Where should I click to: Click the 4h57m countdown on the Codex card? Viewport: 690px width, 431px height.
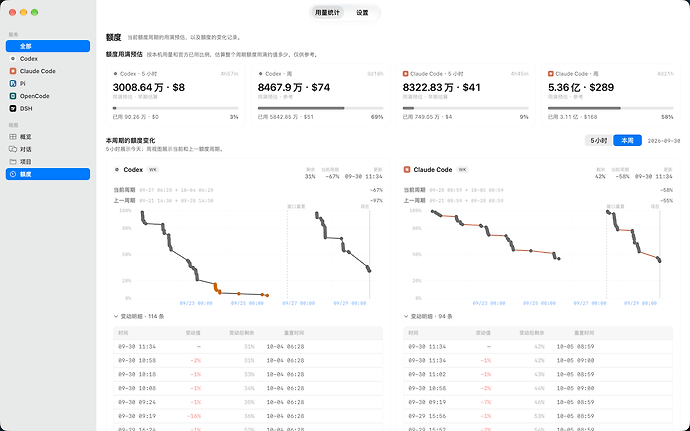tap(229, 74)
